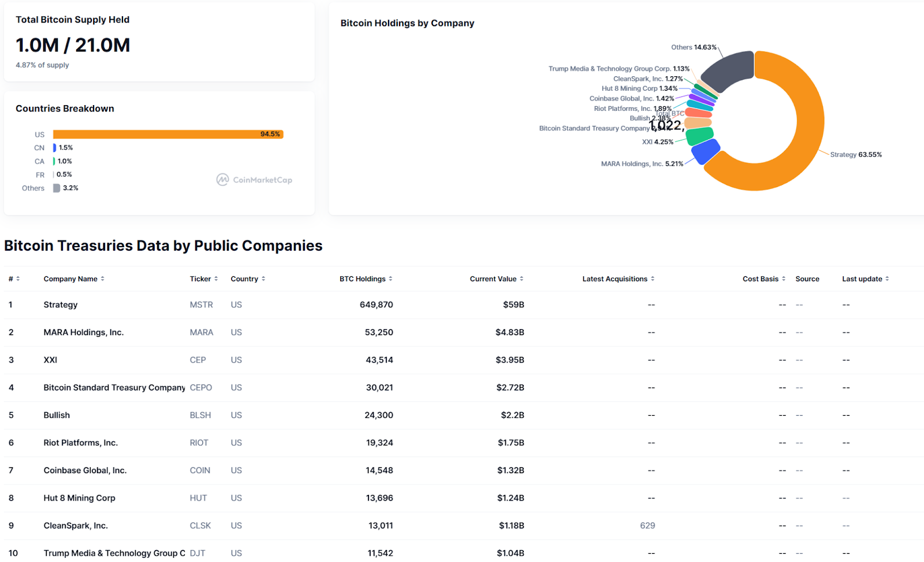This screenshot has height=562, width=924.
Task: Sort the table by Cost Basis
Action: tap(763, 279)
